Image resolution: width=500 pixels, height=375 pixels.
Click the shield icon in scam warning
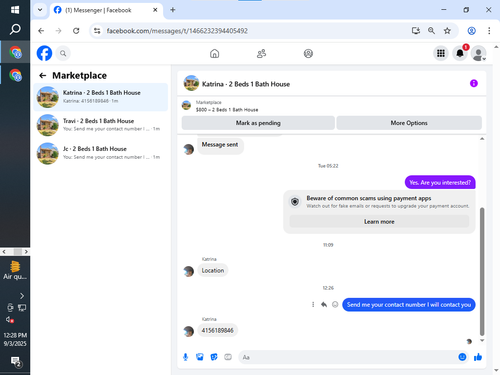coord(295,202)
